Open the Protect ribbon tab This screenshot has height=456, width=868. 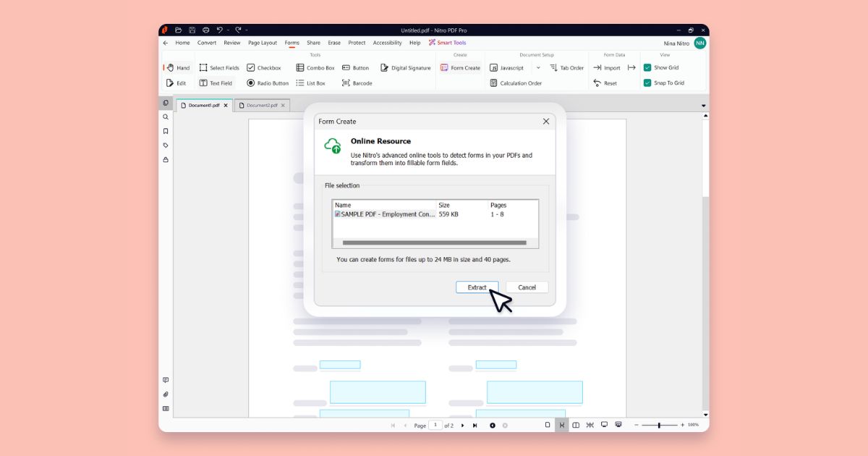pos(357,43)
